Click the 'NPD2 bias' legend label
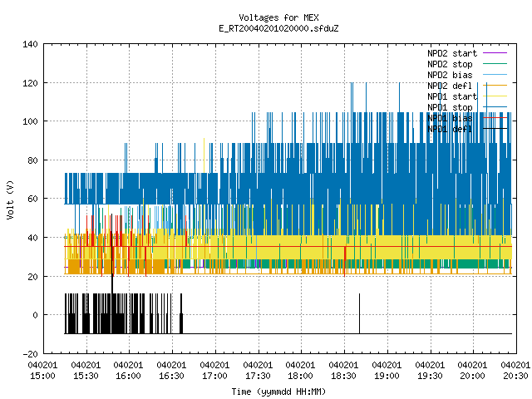532x399 pixels. (x=450, y=75)
